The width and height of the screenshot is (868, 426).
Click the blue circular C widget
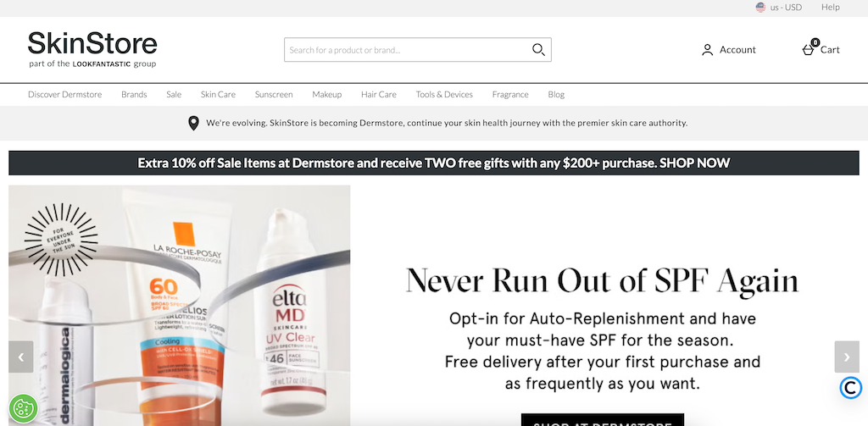pos(850,388)
